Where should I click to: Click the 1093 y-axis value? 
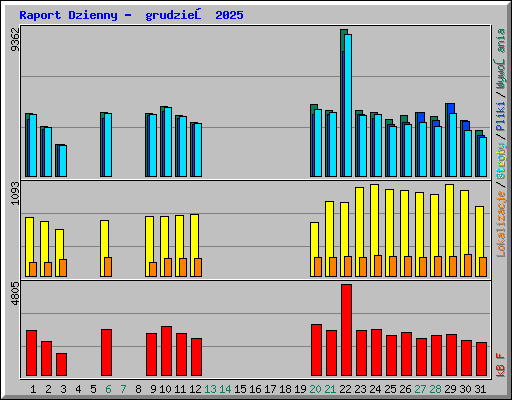[15, 193]
